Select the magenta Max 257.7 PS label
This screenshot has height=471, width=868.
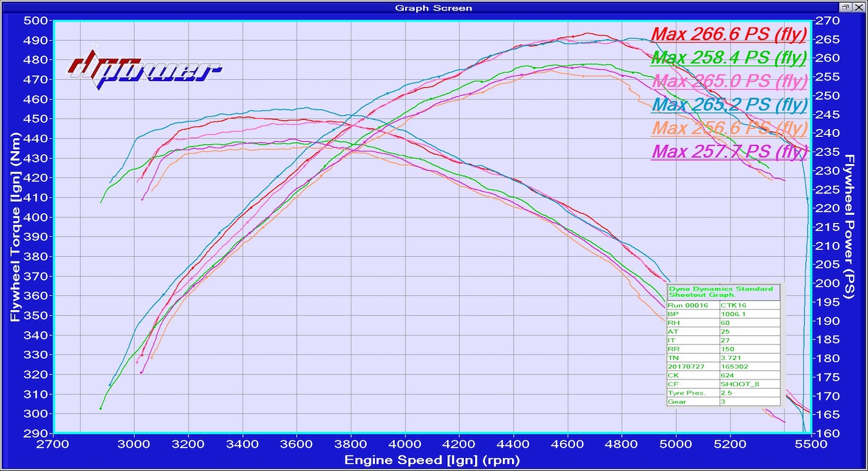(x=729, y=151)
